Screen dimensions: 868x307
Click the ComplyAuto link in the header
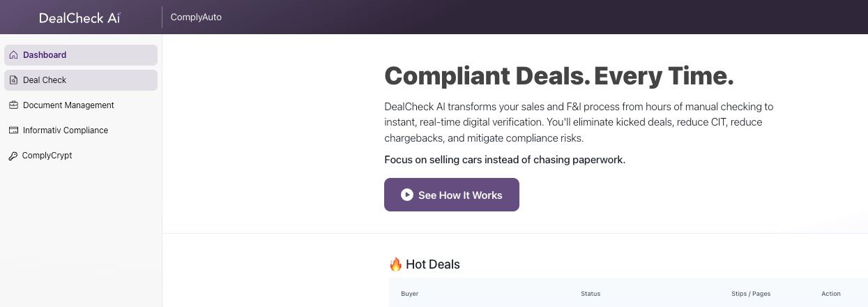coord(196,17)
